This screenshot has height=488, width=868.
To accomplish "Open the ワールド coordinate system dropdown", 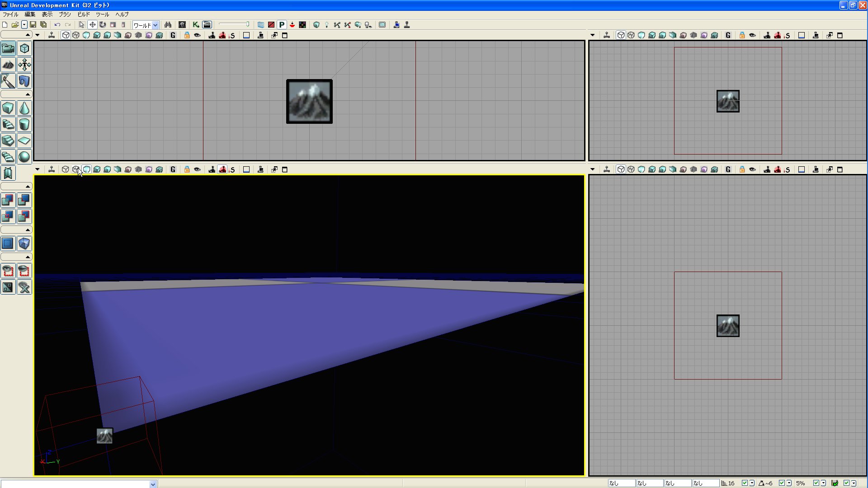I will [155, 25].
